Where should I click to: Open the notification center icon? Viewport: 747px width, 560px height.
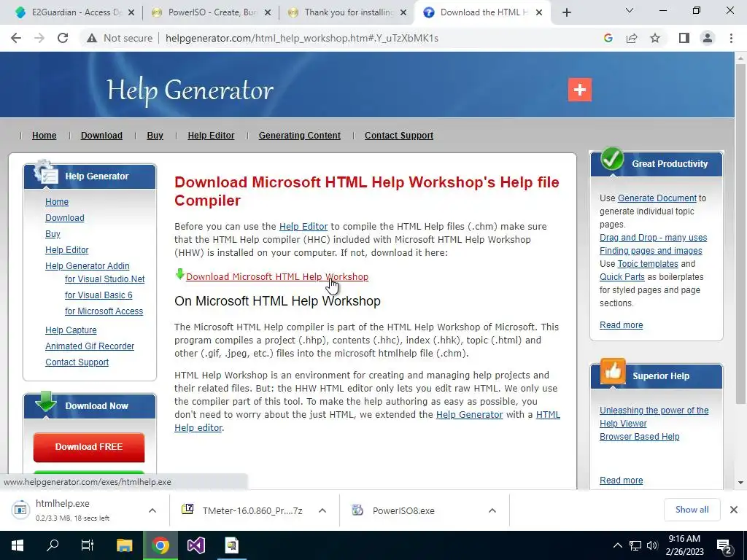click(724, 545)
